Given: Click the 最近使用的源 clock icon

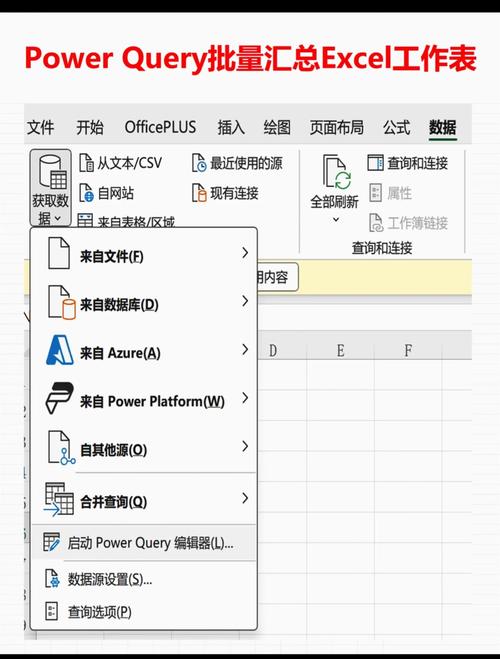Looking at the screenshot, I should [199, 163].
